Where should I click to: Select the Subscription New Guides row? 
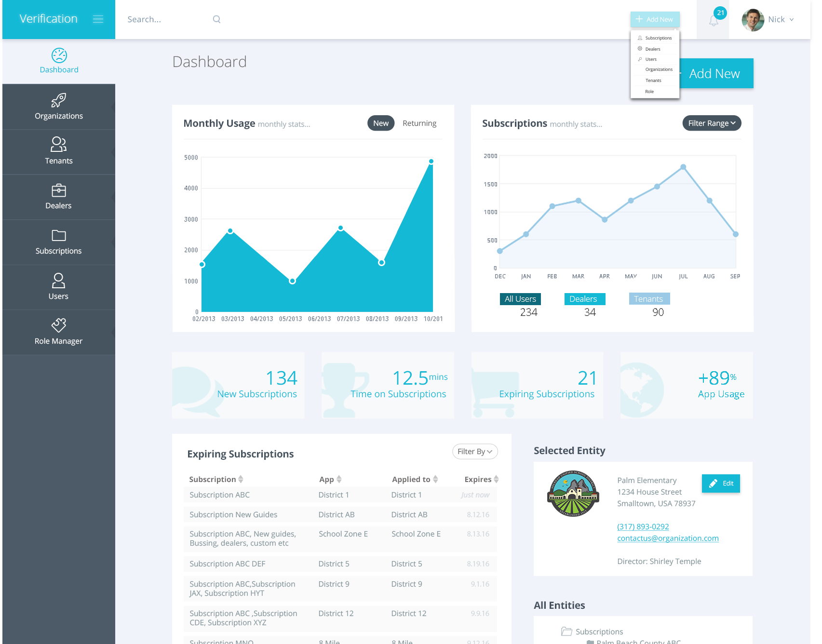click(x=340, y=514)
